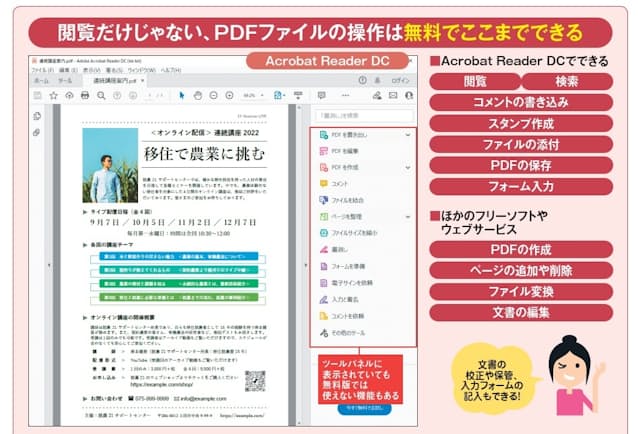
Task: Select the arrow selection tool
Action: [x=181, y=95]
